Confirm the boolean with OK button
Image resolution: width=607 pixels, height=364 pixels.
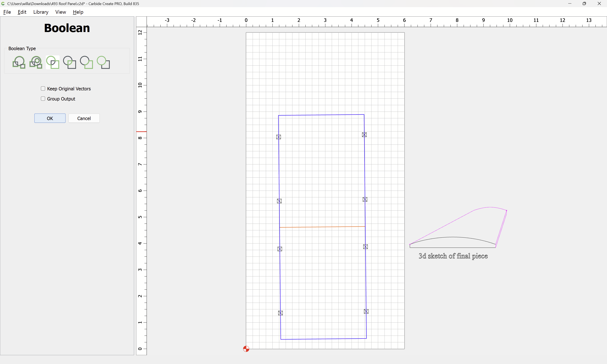click(x=50, y=118)
